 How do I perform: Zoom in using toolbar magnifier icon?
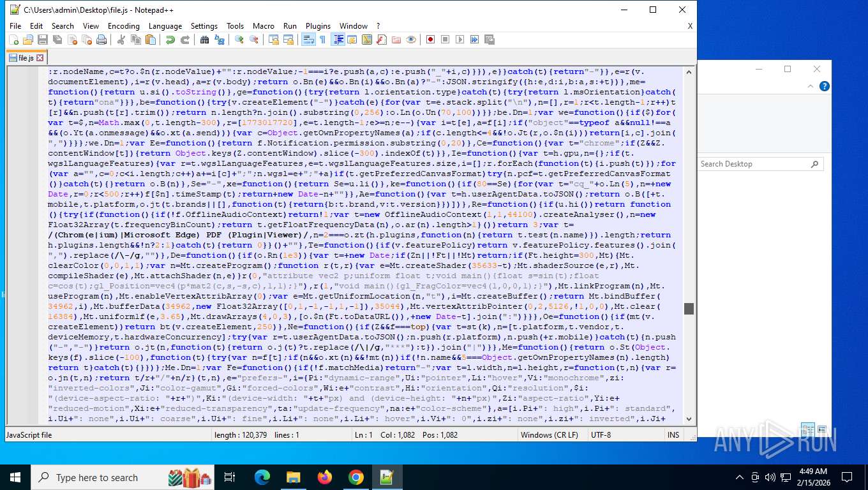(x=239, y=40)
